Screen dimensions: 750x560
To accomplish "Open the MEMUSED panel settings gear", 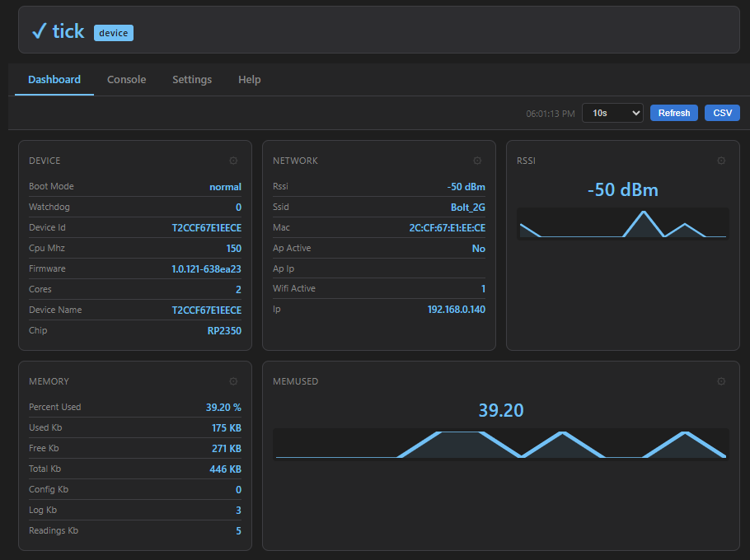I will tap(721, 380).
